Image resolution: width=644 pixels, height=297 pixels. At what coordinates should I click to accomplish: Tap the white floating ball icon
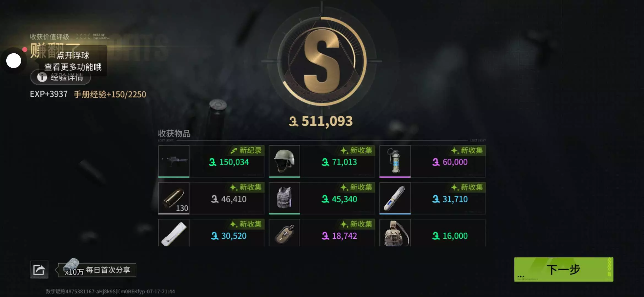[x=13, y=61]
